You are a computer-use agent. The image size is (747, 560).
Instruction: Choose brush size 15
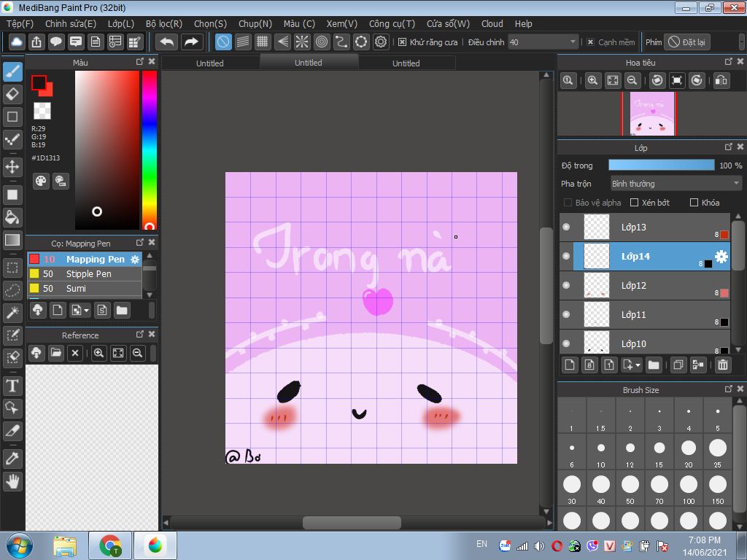(x=659, y=451)
